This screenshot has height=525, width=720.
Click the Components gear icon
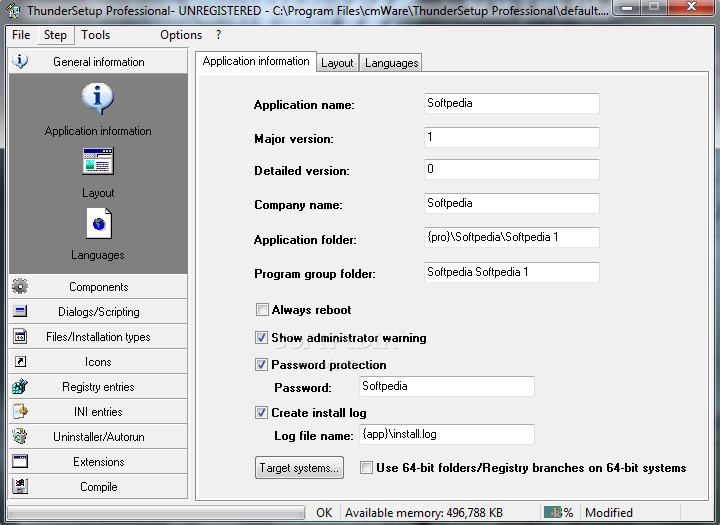pos(20,286)
